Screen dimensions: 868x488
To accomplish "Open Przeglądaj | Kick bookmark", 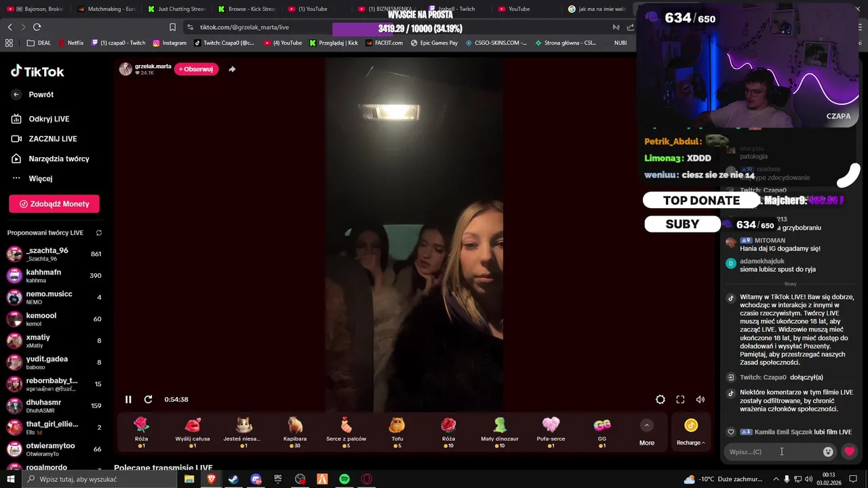I will point(334,43).
